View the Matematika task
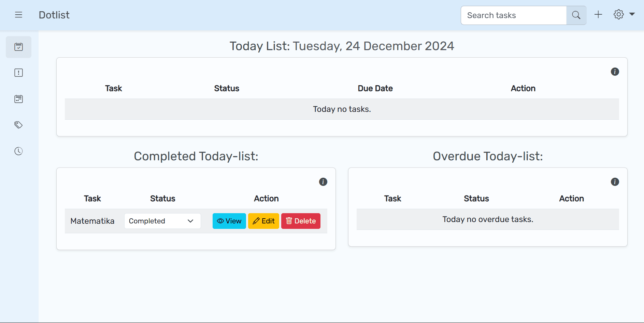 coord(229,221)
